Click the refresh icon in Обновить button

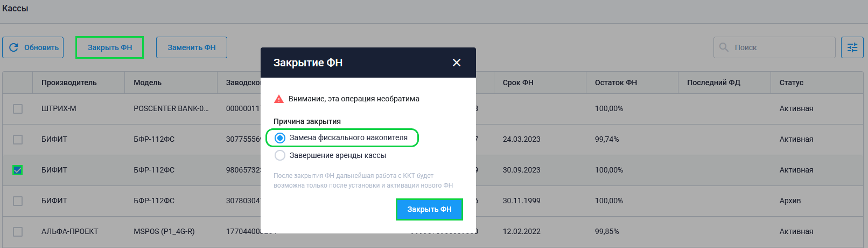14,47
